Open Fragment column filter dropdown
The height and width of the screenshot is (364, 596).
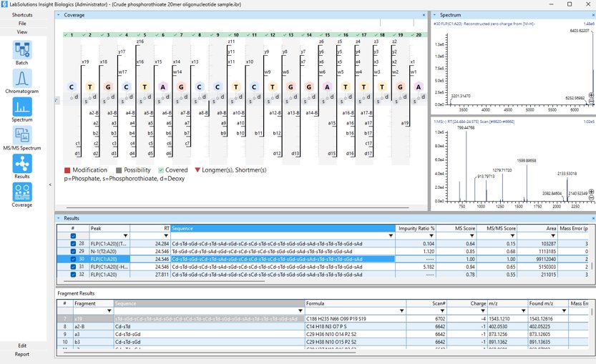109,311
